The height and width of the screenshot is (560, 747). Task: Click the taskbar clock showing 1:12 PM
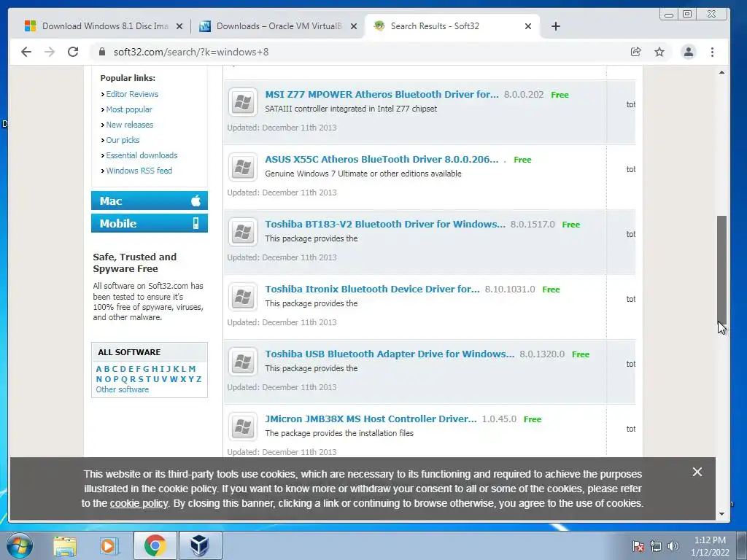click(x=710, y=546)
